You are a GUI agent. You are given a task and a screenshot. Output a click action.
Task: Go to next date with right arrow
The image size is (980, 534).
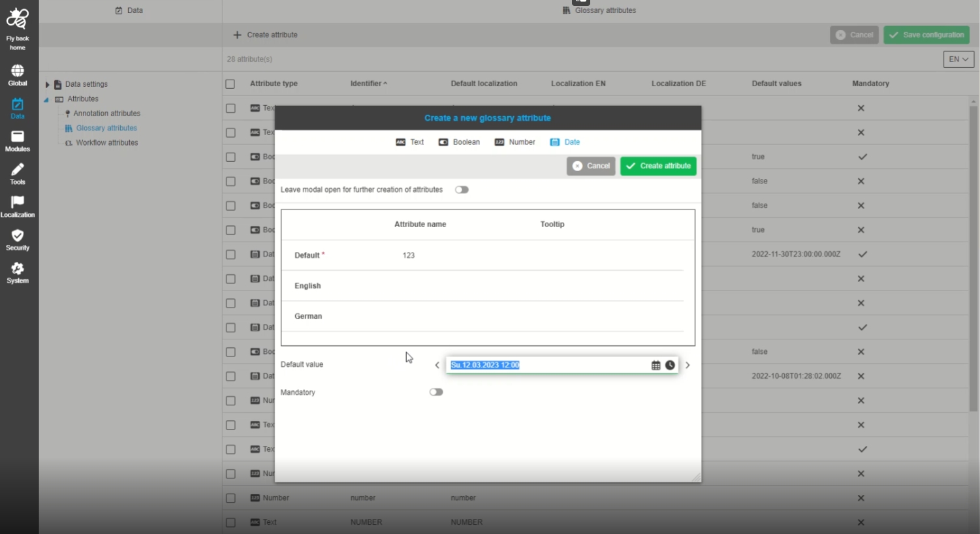(688, 365)
